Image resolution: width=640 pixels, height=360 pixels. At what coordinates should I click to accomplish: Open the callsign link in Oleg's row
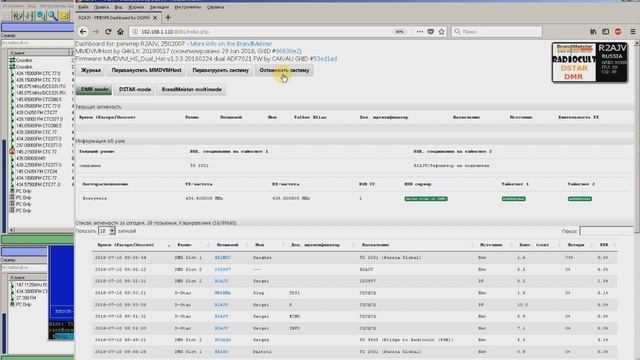222,293
